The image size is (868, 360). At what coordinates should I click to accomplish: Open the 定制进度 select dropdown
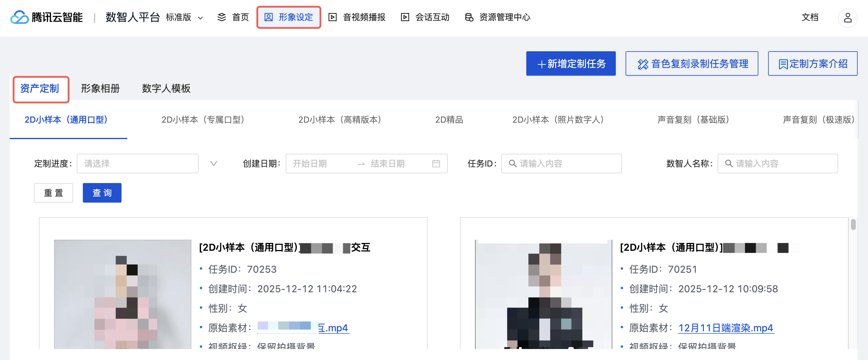tap(137, 164)
